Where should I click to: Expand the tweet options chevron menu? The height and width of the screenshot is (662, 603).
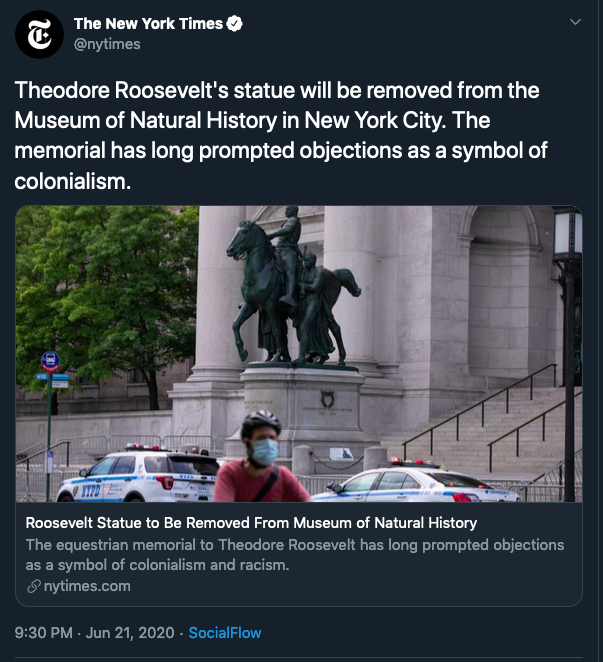pos(575,22)
